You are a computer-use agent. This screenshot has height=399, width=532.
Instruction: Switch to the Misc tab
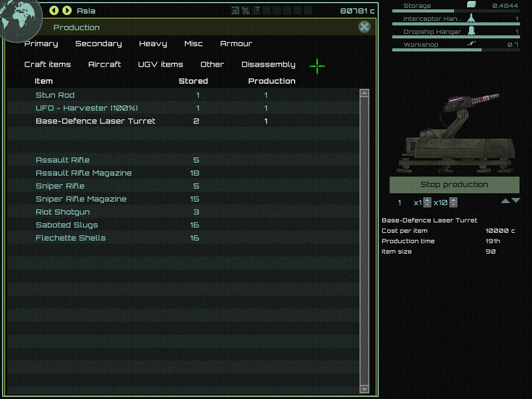click(193, 43)
